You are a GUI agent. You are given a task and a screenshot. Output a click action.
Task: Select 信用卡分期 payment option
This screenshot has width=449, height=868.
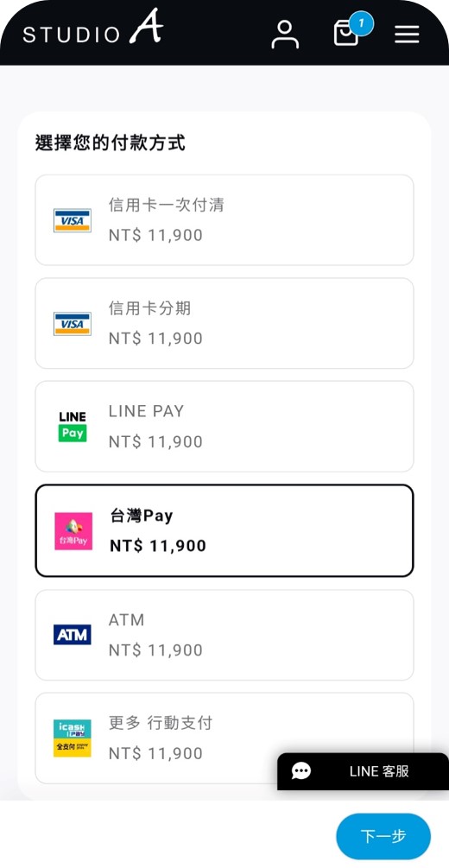(x=224, y=323)
